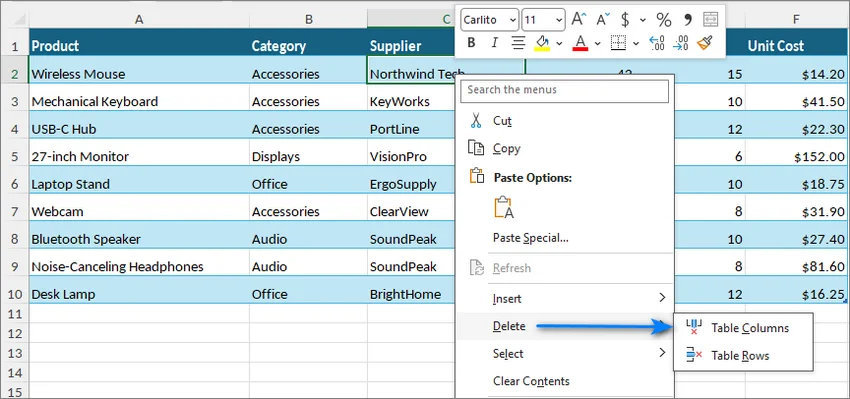Open Paste Special dialog

point(565,237)
